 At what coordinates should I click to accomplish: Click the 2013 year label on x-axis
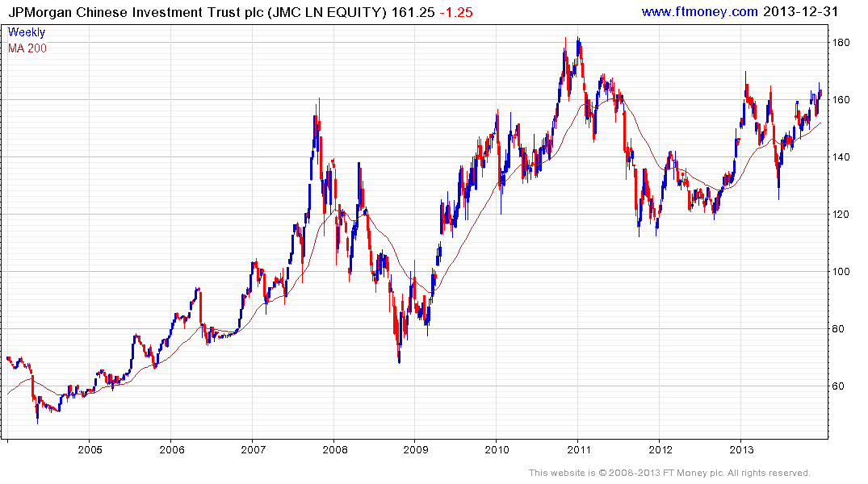pos(741,449)
